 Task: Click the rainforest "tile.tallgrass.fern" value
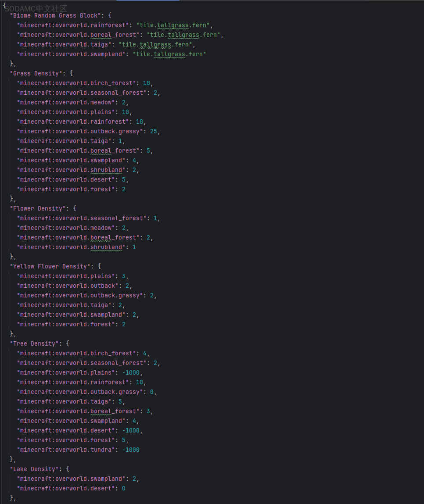(173, 25)
